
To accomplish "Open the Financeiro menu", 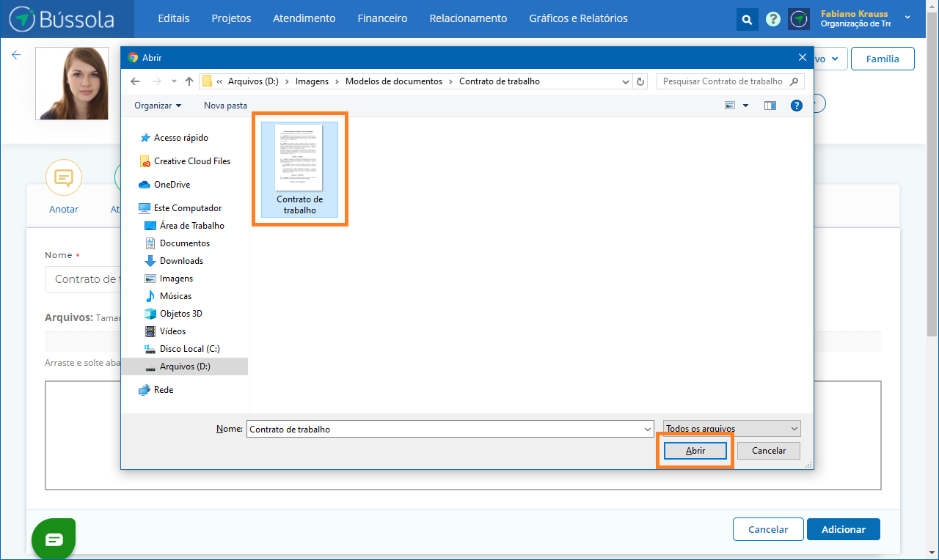I will [383, 18].
